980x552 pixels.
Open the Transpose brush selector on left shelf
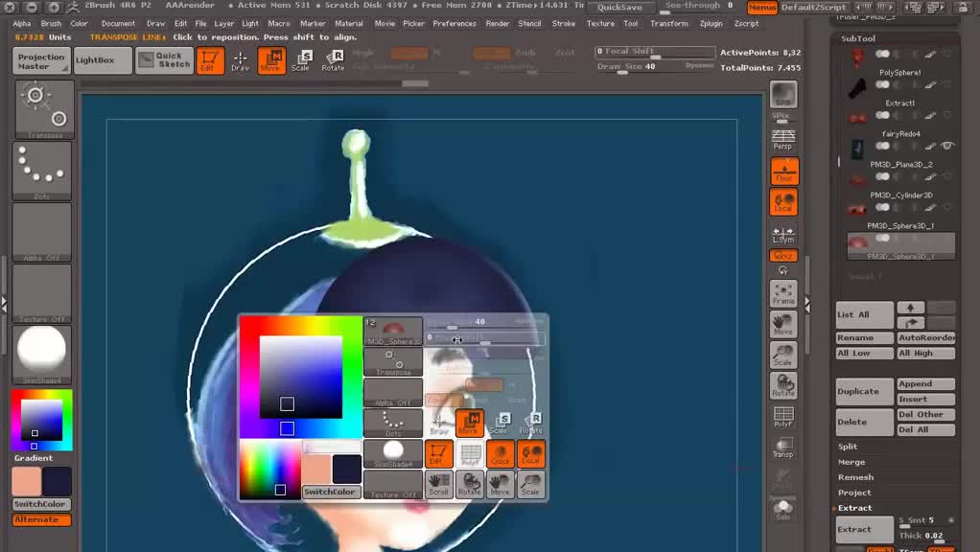[x=44, y=109]
